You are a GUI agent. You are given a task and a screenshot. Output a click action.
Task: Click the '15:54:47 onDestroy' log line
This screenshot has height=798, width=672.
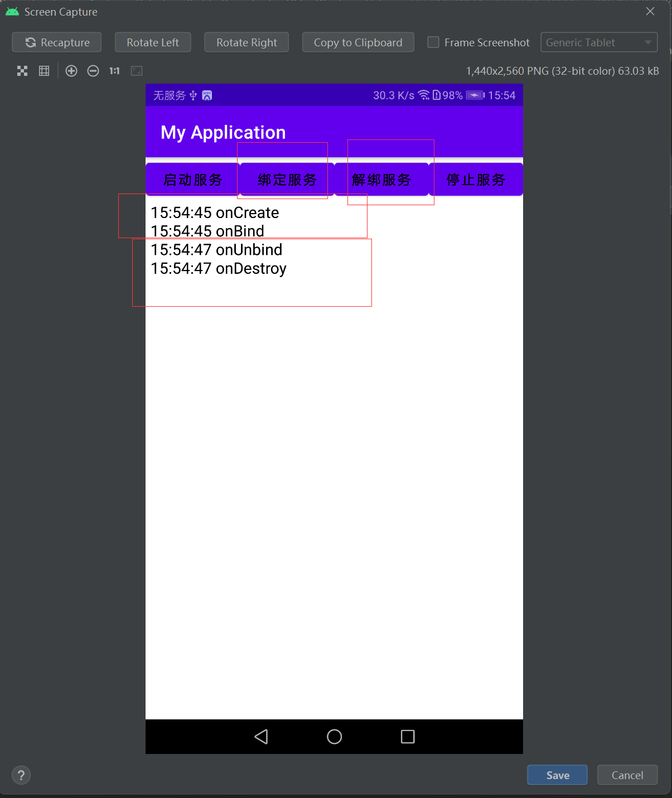(219, 268)
